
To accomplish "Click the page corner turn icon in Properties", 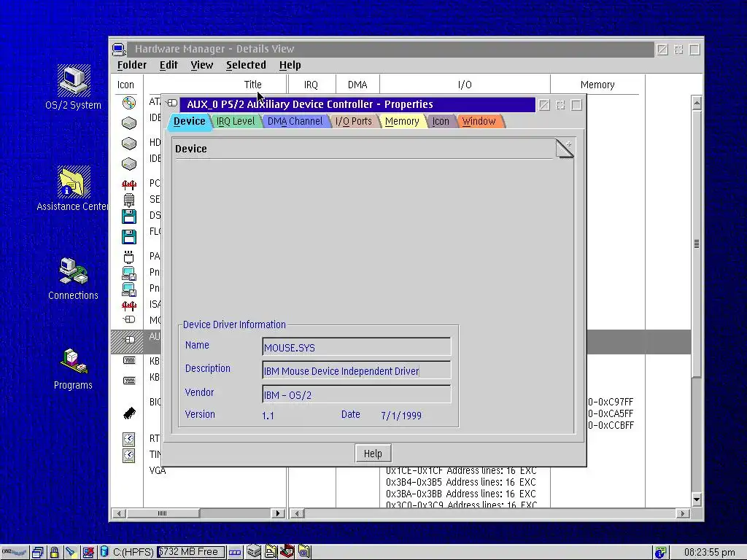I will click(565, 148).
